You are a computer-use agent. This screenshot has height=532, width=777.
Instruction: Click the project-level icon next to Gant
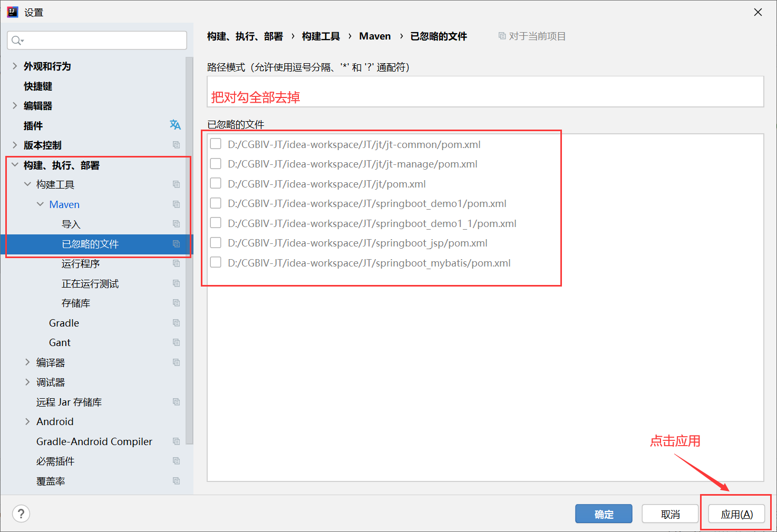tap(177, 342)
